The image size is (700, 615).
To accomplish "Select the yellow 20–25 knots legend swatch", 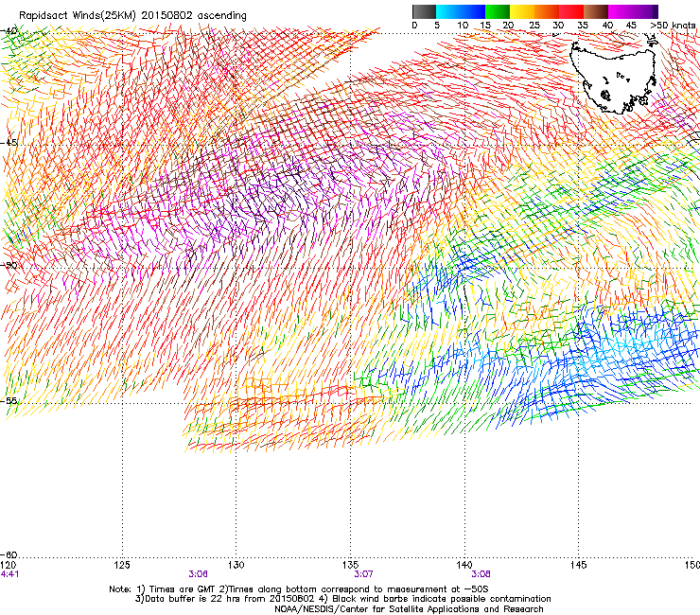I will coord(522,11).
